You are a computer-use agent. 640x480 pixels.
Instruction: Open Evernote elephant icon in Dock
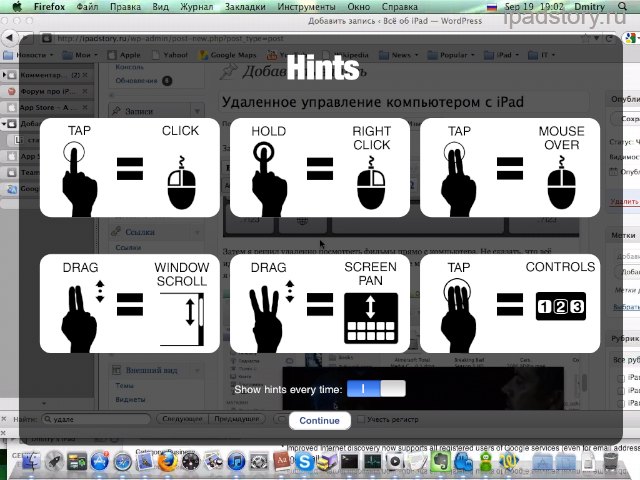[441, 462]
